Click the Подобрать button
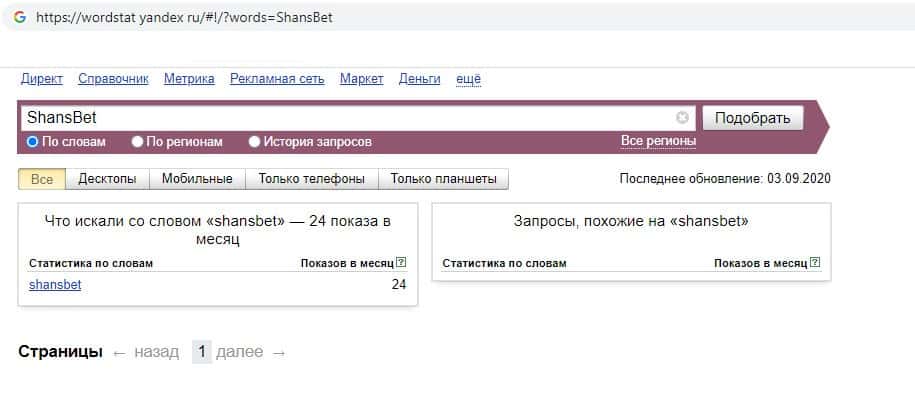Viewport: 915px width, 416px height. point(753,118)
